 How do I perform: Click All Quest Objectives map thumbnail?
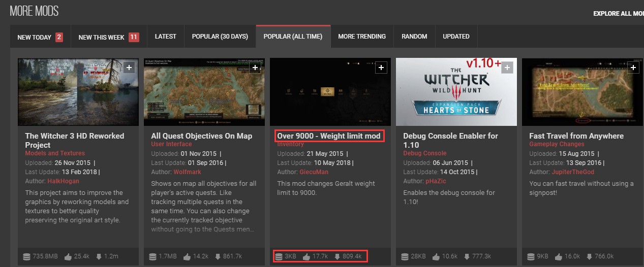(204, 92)
